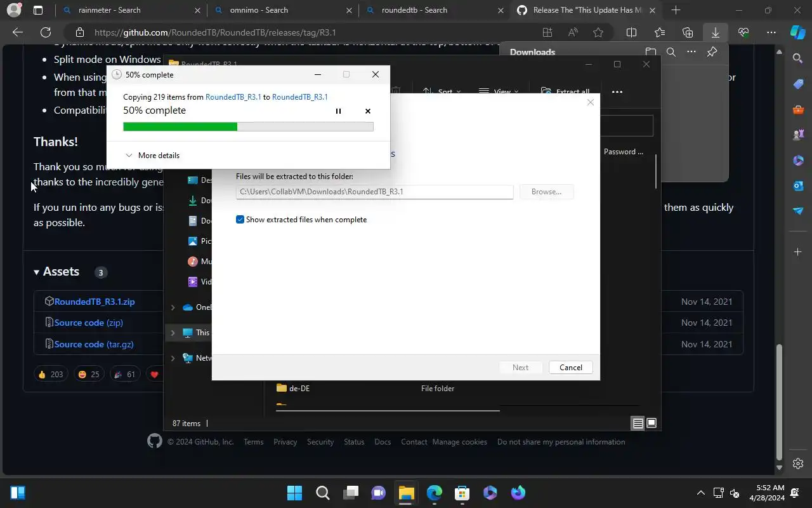Open tab actions menu icon
The image size is (812, 508).
pos(38,10)
